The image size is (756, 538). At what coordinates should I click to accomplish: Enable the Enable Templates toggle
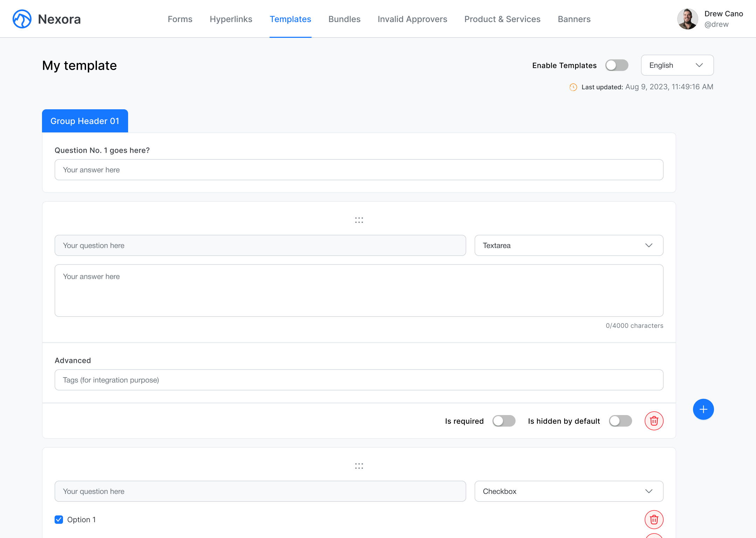617,65
